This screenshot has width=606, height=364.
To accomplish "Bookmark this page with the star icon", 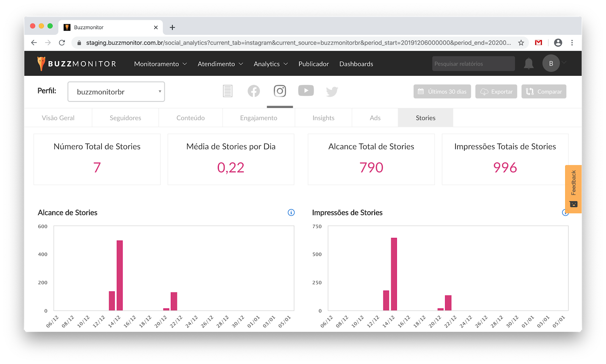I will tap(521, 43).
